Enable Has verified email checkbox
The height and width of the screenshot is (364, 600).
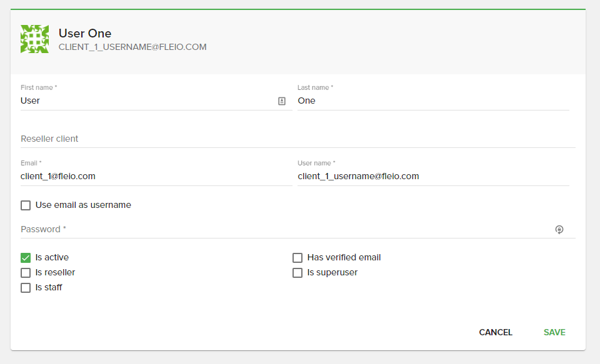297,258
